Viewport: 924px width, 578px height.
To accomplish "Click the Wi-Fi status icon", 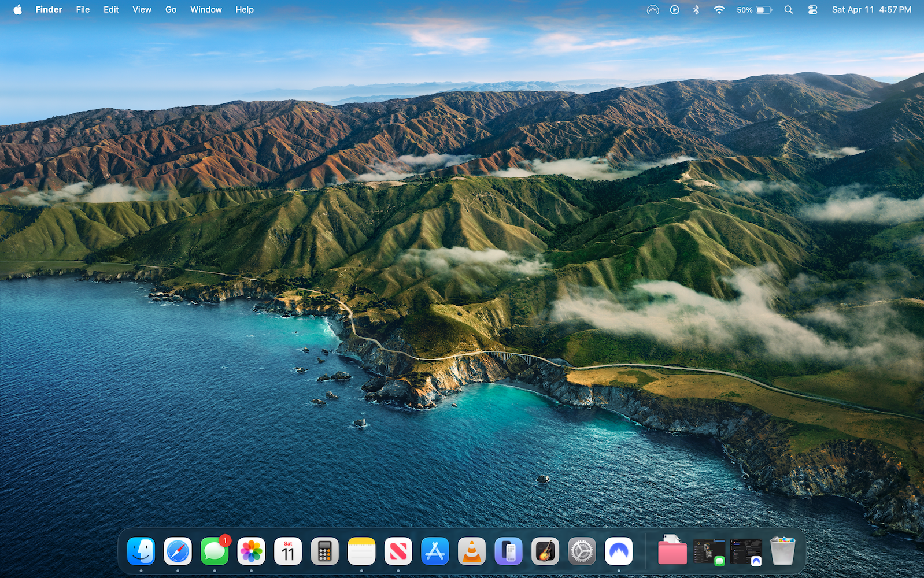I will 719,10.
